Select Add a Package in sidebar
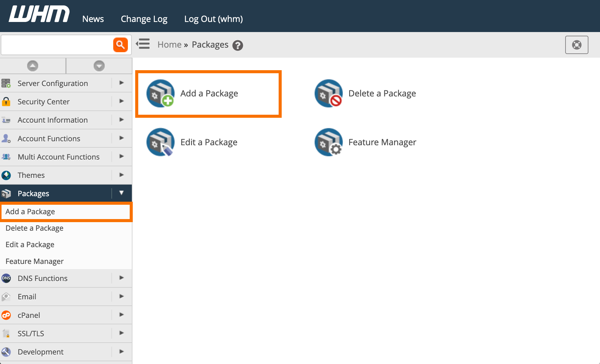The height and width of the screenshot is (364, 600). click(x=30, y=211)
